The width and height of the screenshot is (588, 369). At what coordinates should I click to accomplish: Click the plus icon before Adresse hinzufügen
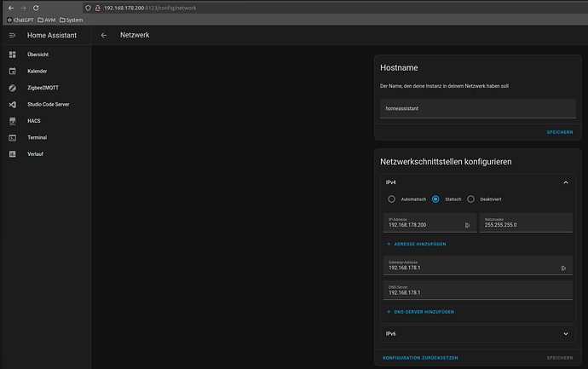(389, 244)
